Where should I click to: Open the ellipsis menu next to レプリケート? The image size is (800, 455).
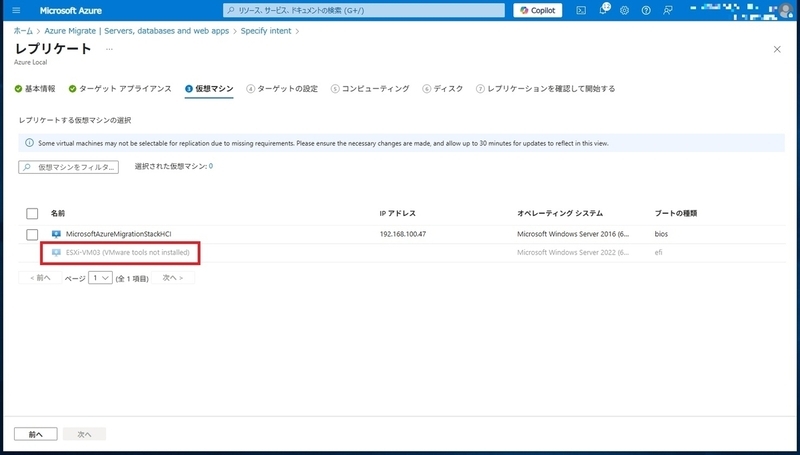[109, 49]
